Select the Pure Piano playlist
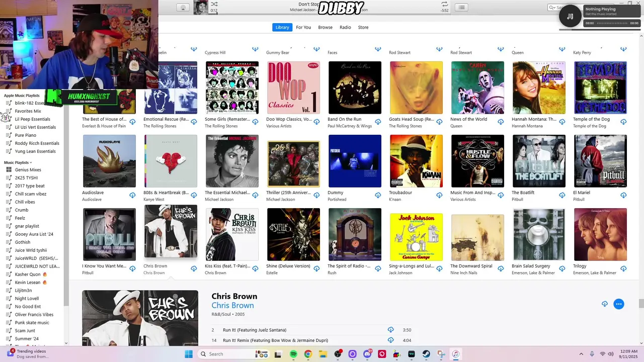The height and width of the screenshot is (362, 644). pyautogui.click(x=25, y=135)
